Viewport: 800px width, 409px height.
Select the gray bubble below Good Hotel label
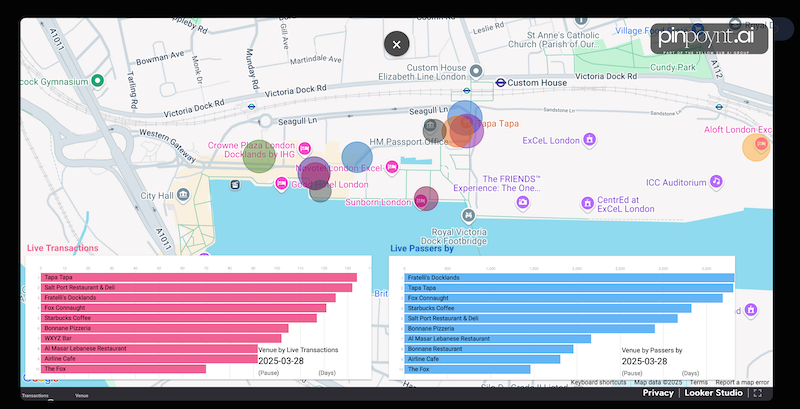(x=320, y=192)
